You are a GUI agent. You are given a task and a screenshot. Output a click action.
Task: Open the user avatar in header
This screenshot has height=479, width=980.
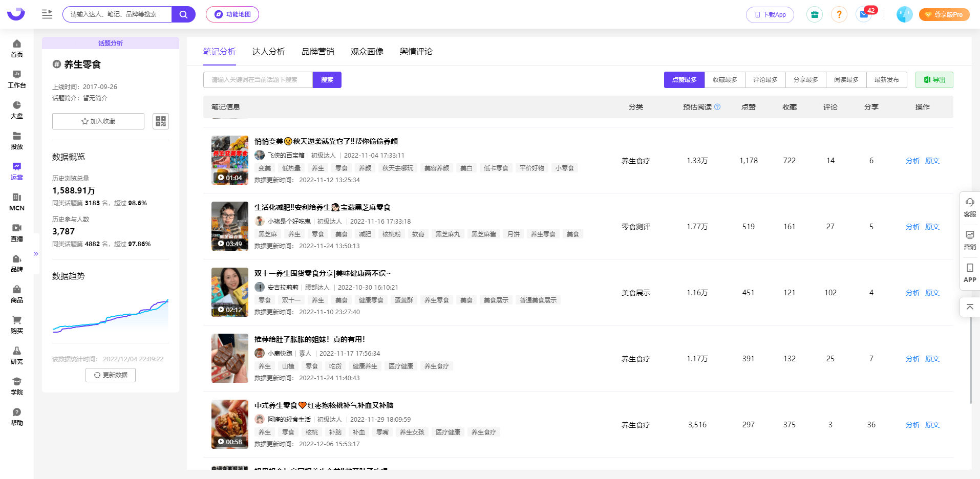(905, 14)
